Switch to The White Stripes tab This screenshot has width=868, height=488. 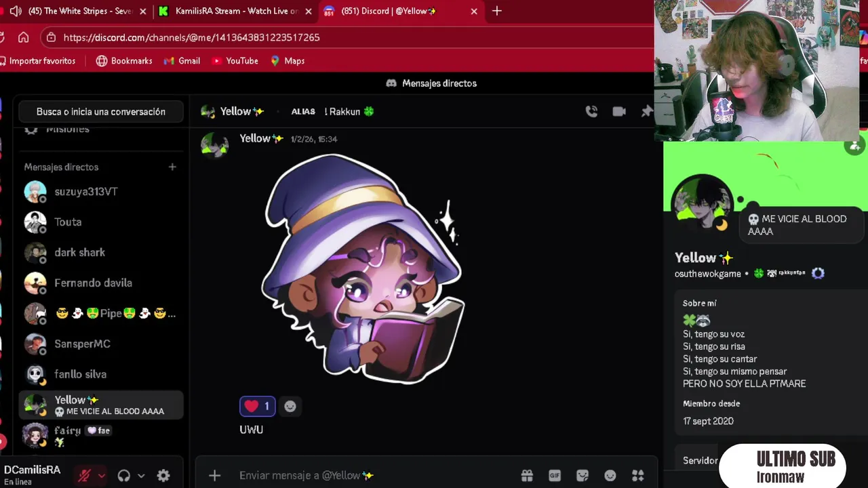coord(80,11)
